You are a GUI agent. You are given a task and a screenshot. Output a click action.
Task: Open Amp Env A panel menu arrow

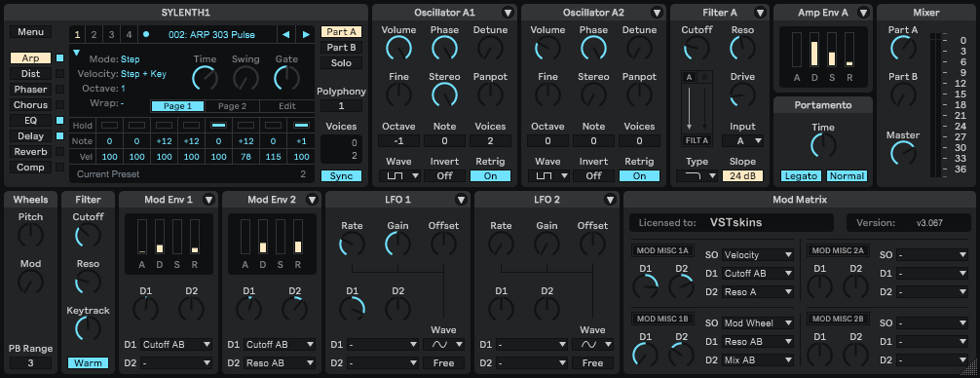pyautogui.click(x=863, y=13)
